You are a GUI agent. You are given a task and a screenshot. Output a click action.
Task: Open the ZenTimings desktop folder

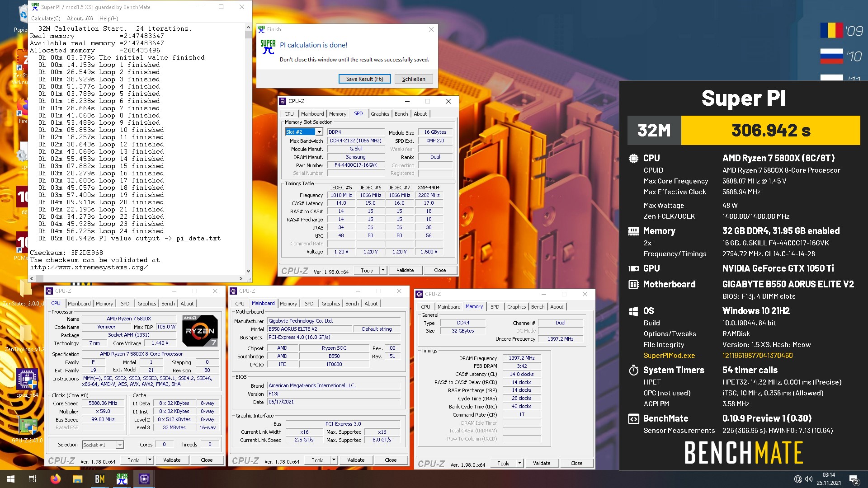(24, 338)
